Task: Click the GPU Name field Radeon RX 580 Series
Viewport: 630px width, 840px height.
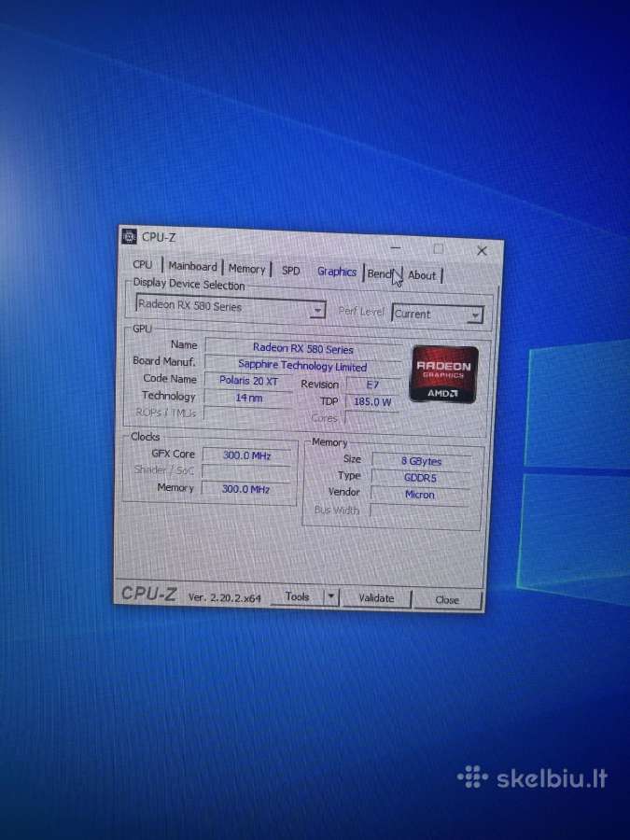Action: tap(303, 349)
